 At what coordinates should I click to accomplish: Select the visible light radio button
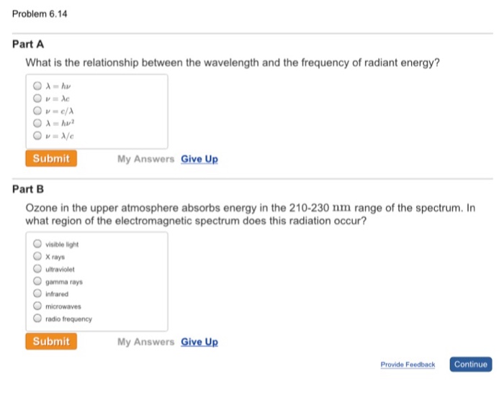click(37, 244)
